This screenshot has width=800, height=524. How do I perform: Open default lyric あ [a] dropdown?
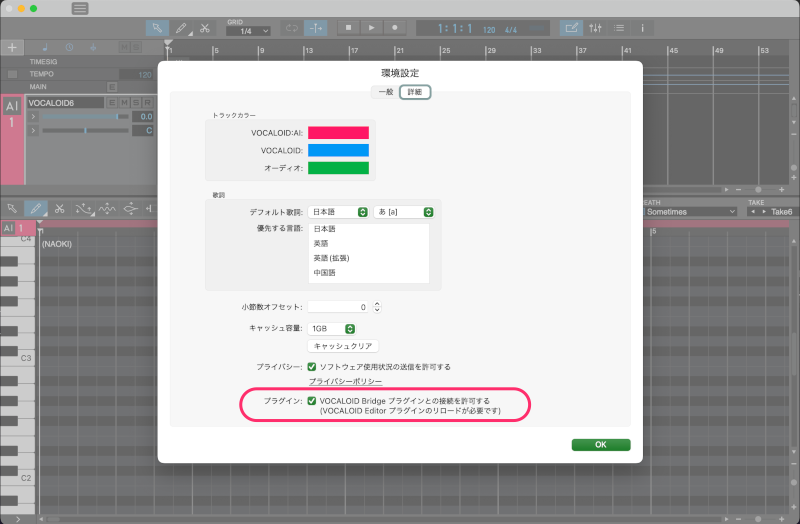click(404, 212)
